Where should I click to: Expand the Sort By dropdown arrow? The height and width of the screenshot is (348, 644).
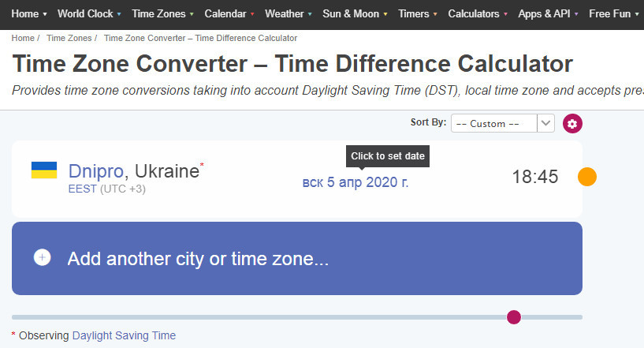point(545,123)
